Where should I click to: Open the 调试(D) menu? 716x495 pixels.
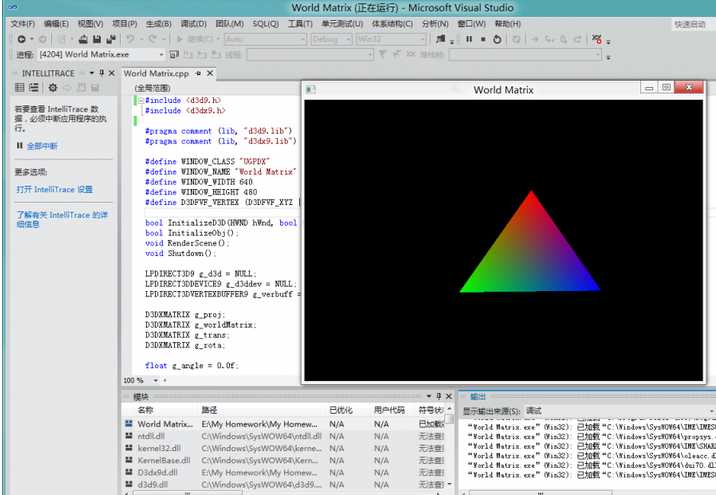193,23
